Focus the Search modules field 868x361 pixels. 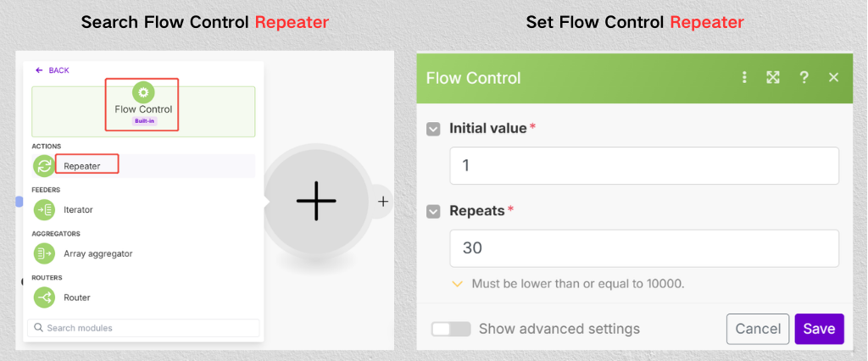tap(142, 328)
